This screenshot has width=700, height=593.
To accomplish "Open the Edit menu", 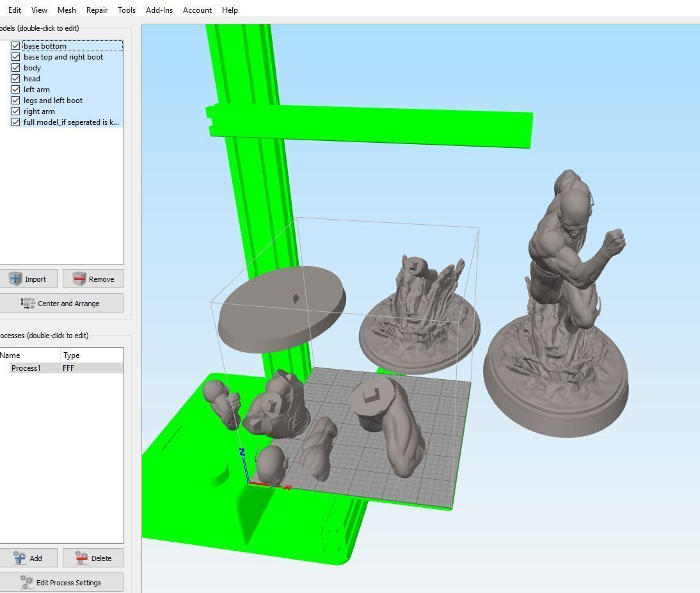I will pos(14,10).
